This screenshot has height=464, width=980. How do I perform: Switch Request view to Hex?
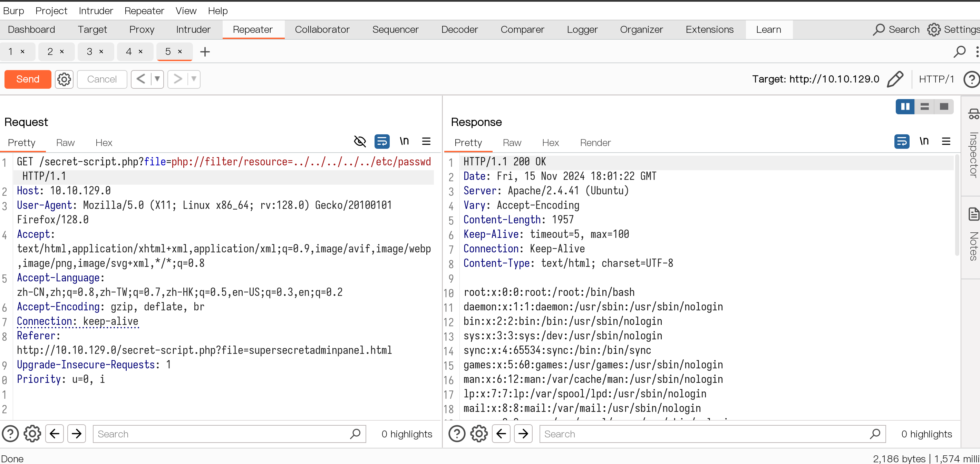pos(104,143)
